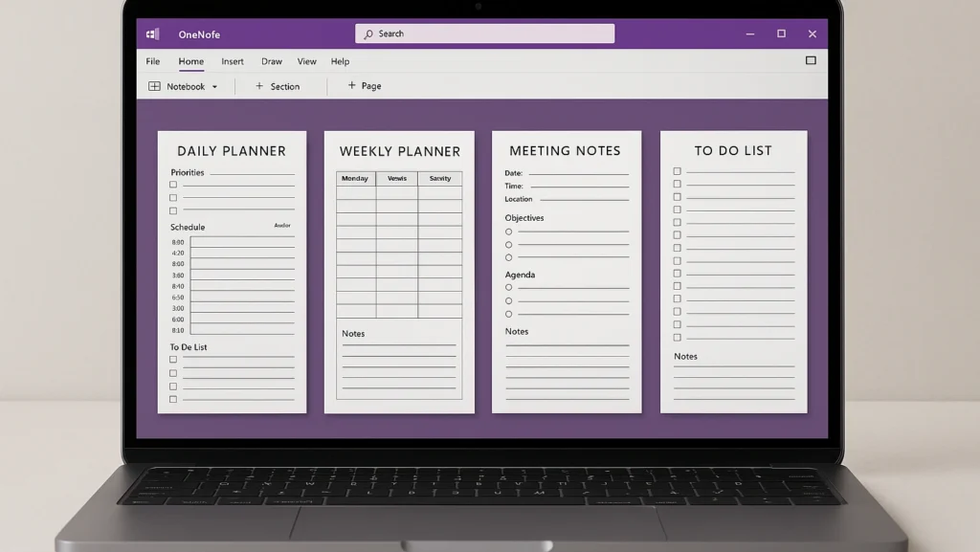Select the first Objectives radio button in Meeting Notes
Screen dimensions: 980x552
[508, 231]
